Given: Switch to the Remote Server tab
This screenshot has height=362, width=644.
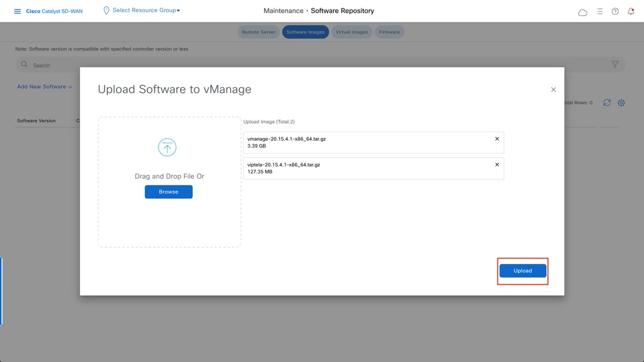Looking at the screenshot, I should click(x=259, y=32).
